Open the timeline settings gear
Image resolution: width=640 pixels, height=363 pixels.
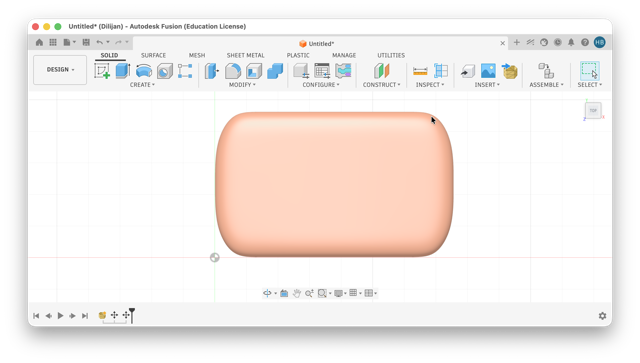point(602,316)
